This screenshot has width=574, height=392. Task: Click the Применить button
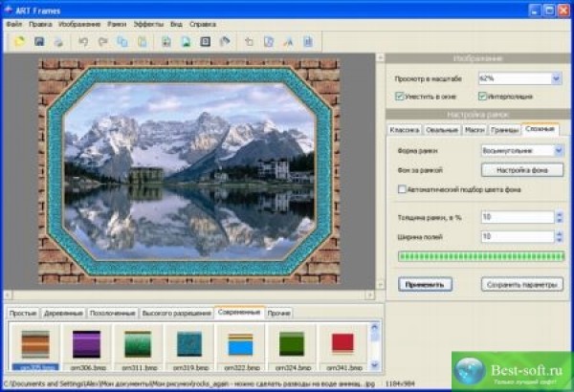(425, 284)
